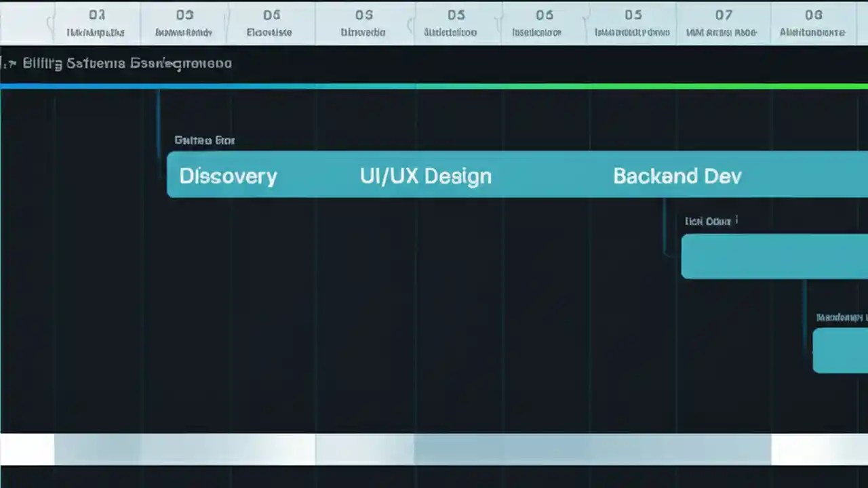This screenshot has width=868, height=488.
Task: Select the label above the Discovery bar
Action: [x=205, y=140]
